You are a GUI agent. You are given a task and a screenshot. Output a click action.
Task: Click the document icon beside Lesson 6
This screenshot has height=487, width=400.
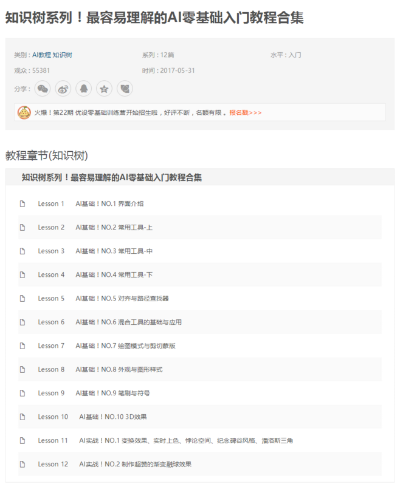click(x=22, y=322)
